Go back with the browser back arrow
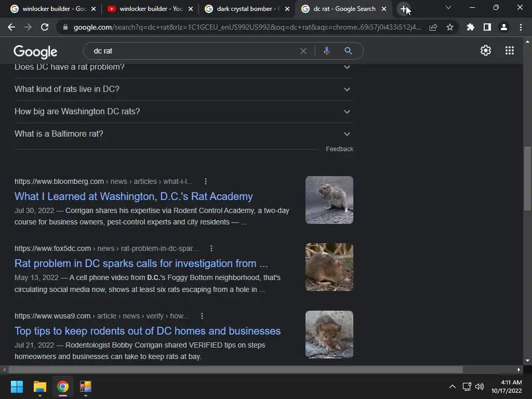532x399 pixels. coord(11,27)
